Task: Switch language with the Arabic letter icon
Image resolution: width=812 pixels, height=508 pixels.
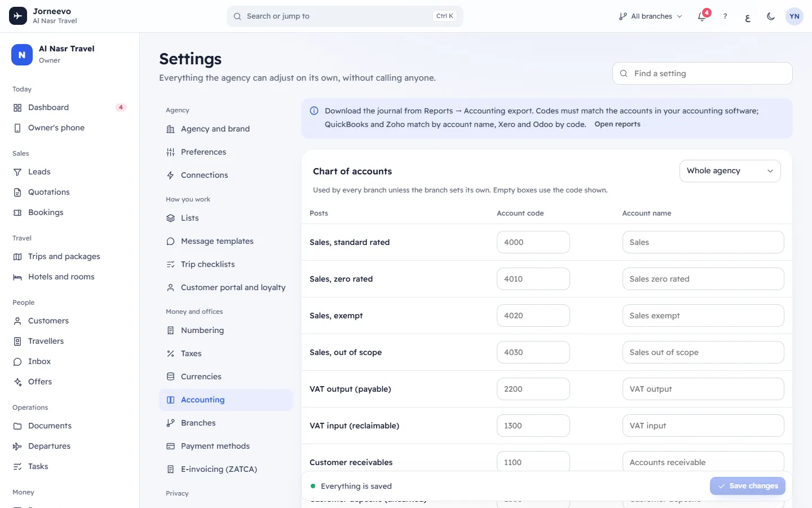Action: point(748,16)
